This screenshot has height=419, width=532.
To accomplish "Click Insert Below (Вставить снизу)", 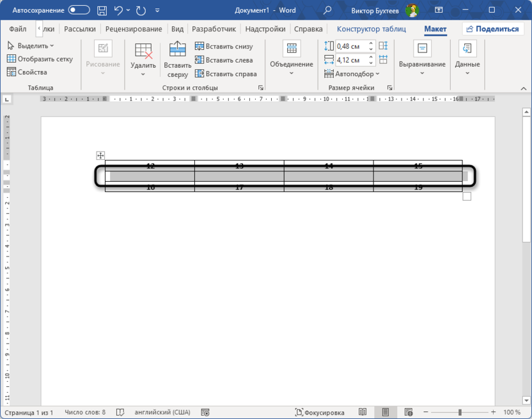I will 224,46.
